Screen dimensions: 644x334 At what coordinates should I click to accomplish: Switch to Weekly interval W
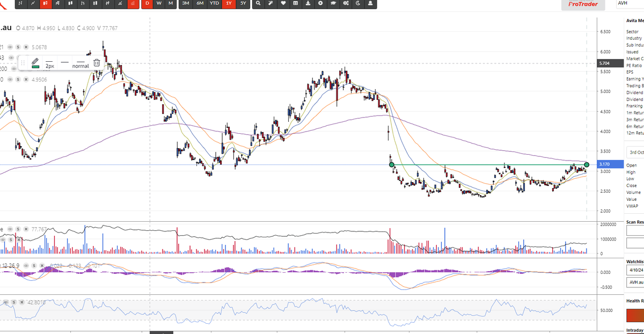coord(159,3)
